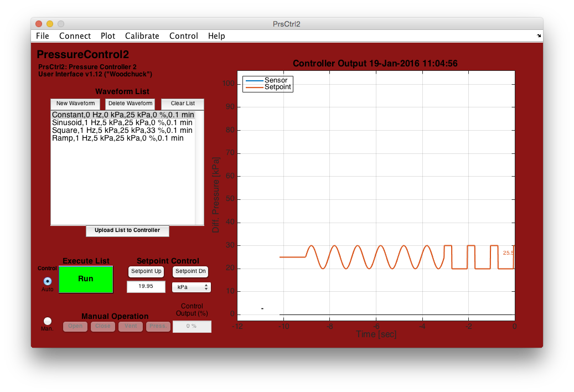This screenshot has height=392, width=574.
Task: Click the disabled Press. button
Action: (158, 326)
